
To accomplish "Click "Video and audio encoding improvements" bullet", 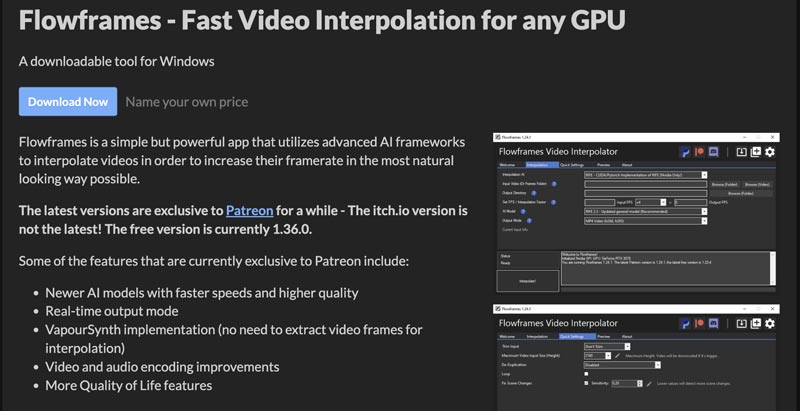I will tap(162, 367).
